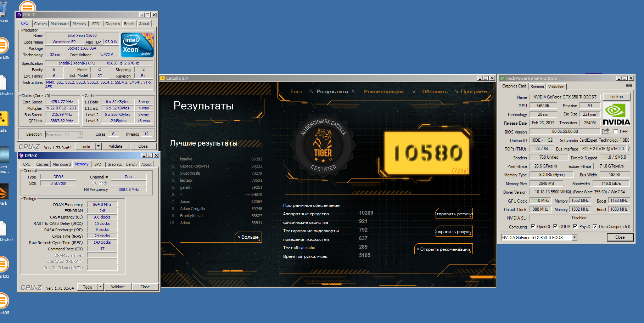Screen dimensions: 644x323
Task: Click the Intel Xeon X5650 name field
Action: click(x=82, y=35)
